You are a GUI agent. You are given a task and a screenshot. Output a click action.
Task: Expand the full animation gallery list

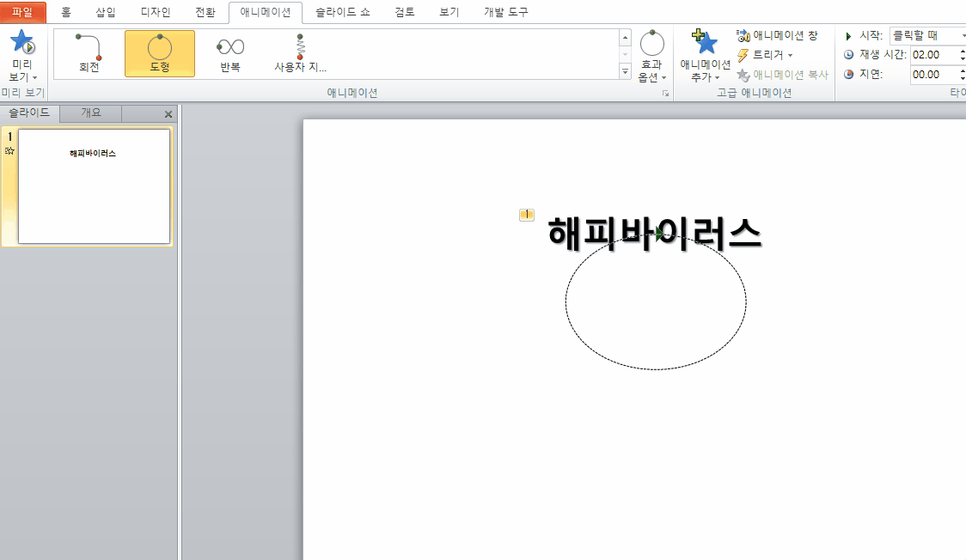point(626,71)
